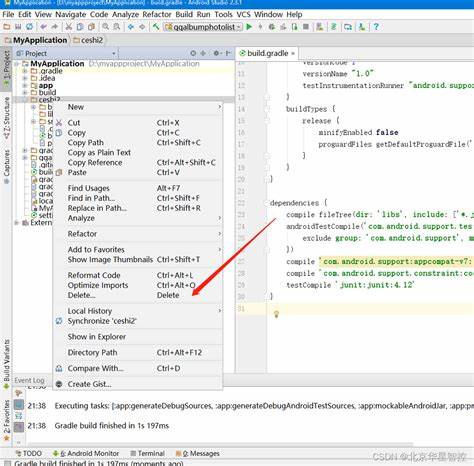Choose Create Gist... menu item

(x=138, y=384)
